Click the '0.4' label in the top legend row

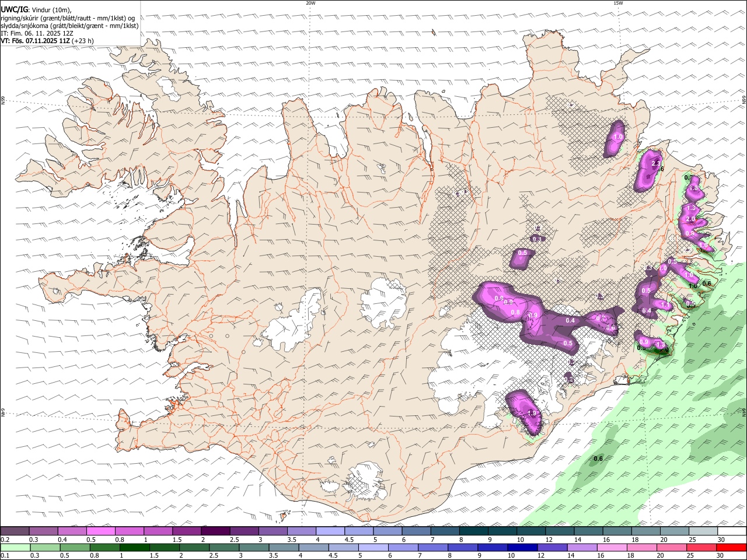[62, 540]
